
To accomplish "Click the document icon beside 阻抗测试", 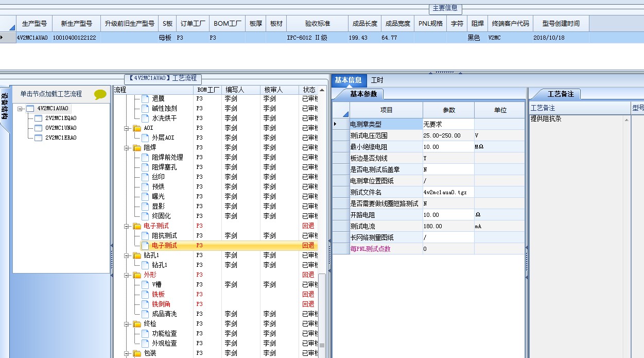I will (x=145, y=235).
